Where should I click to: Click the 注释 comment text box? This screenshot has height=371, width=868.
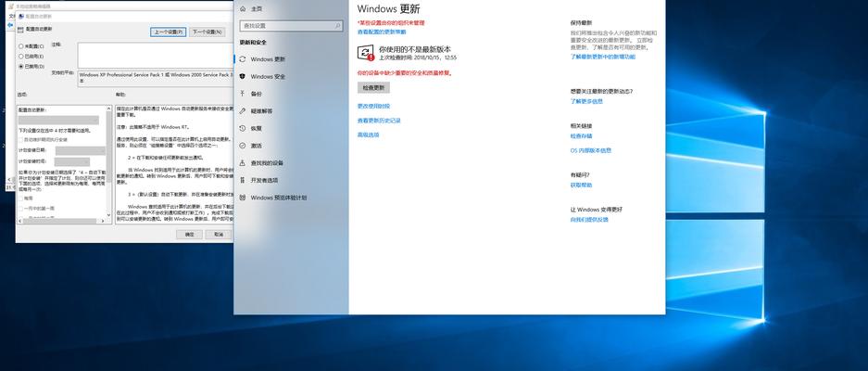point(155,56)
